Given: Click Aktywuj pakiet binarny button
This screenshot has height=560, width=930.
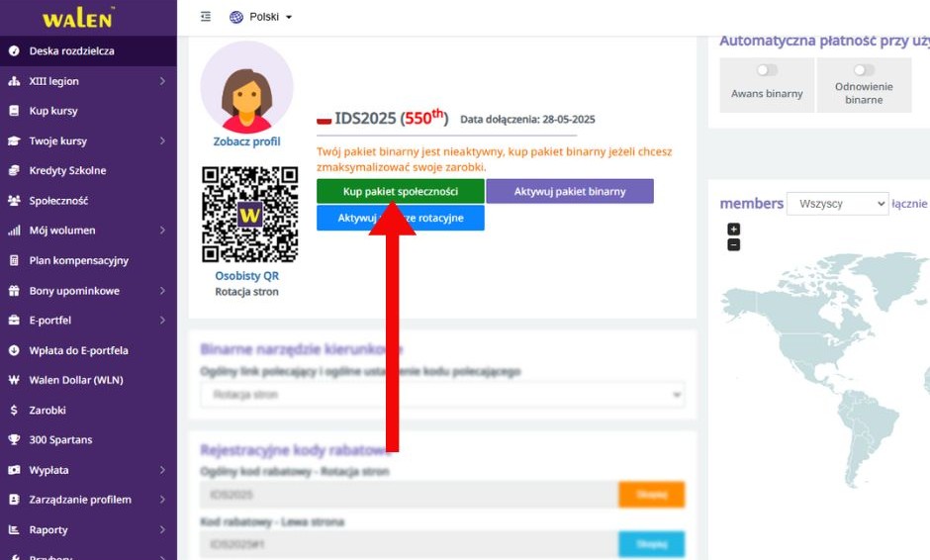Looking at the screenshot, I should [x=569, y=191].
